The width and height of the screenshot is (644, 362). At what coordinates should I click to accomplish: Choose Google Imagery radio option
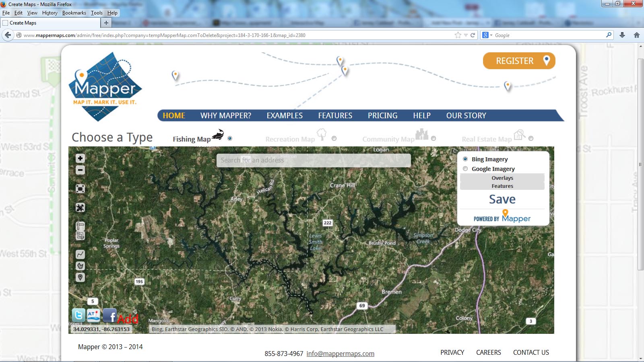pos(465,169)
